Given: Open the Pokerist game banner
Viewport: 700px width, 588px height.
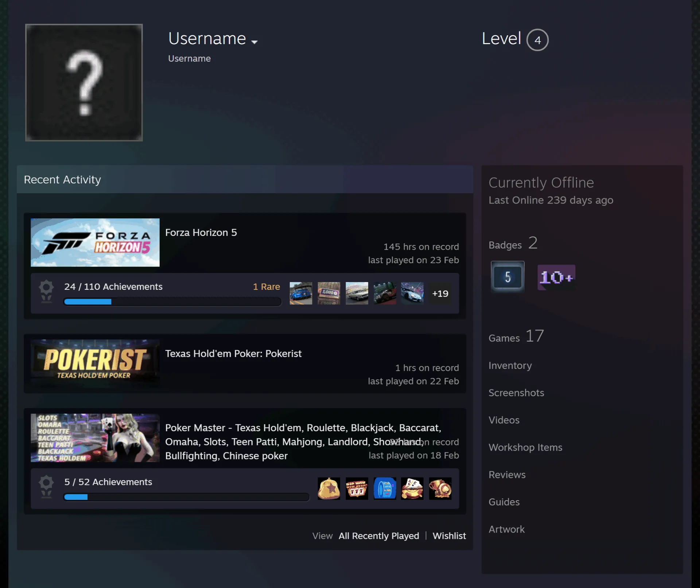Looking at the screenshot, I should (x=95, y=363).
